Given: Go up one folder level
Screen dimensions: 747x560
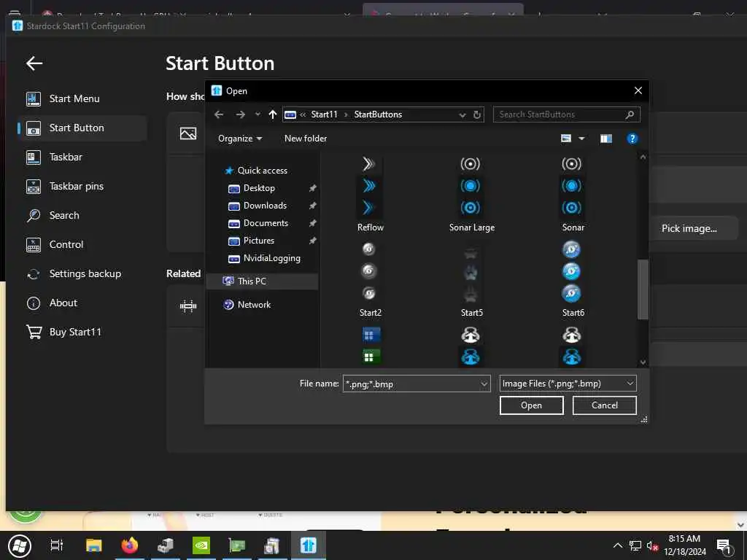Looking at the screenshot, I should (x=273, y=114).
